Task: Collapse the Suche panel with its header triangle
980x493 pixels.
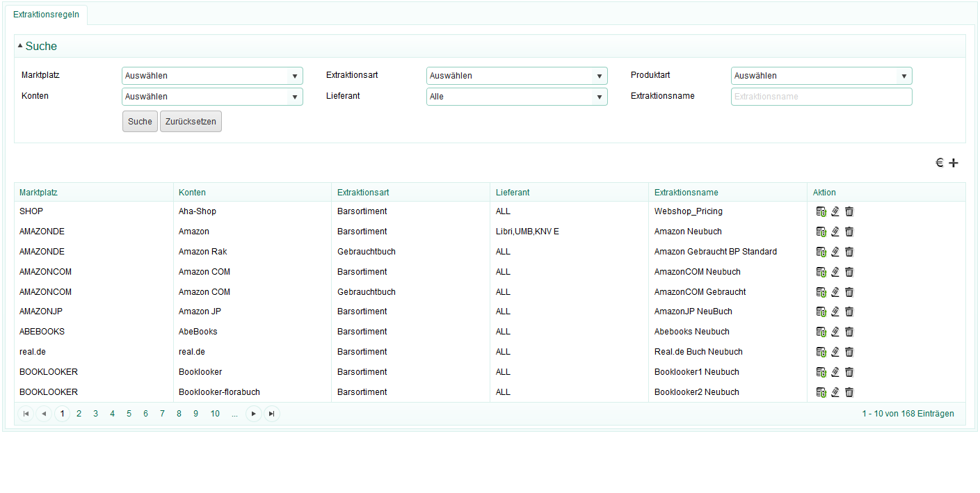Action: coord(20,46)
